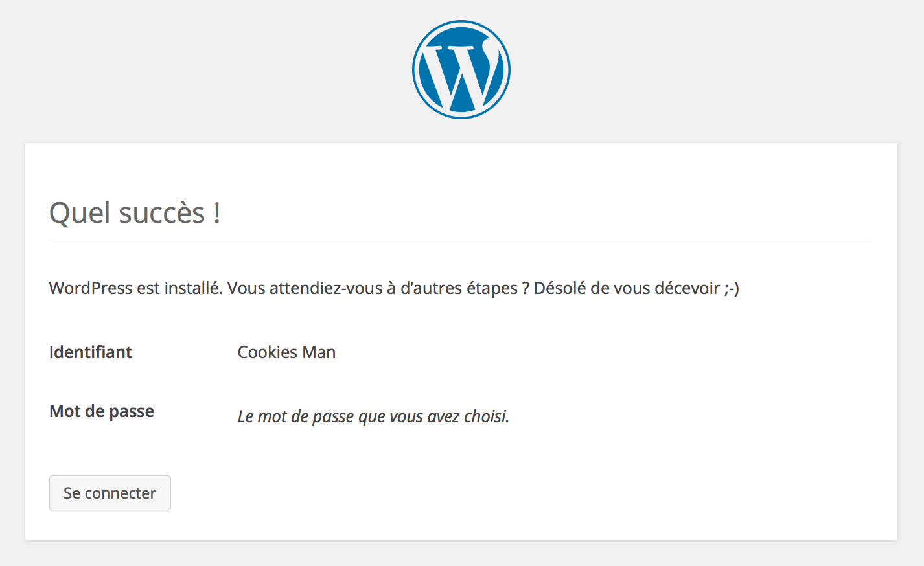Click the divider line under the heading
Viewport: 924px width, 566px height.
461,240
